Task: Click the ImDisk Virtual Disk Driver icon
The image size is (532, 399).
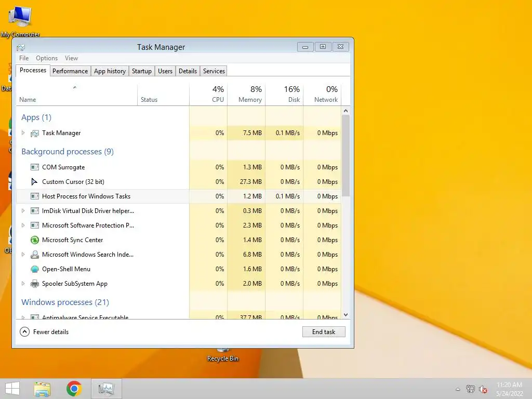Action: (35, 211)
